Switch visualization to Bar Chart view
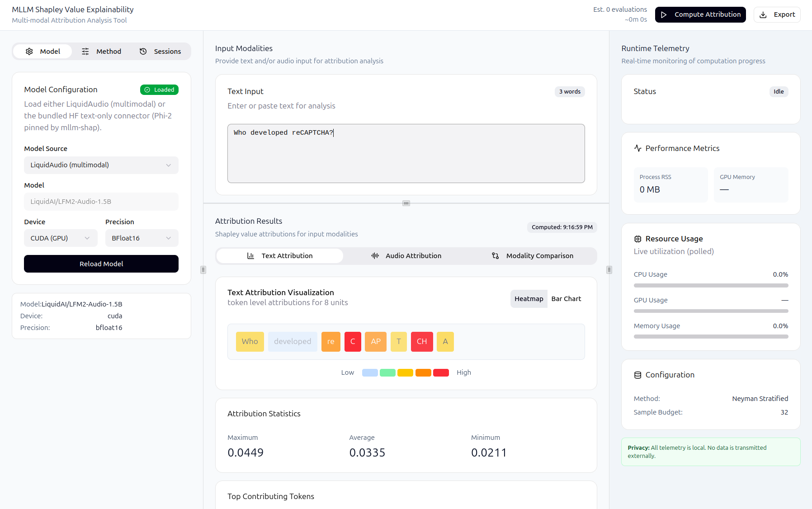Screen dimensions: 812x509 (566, 299)
